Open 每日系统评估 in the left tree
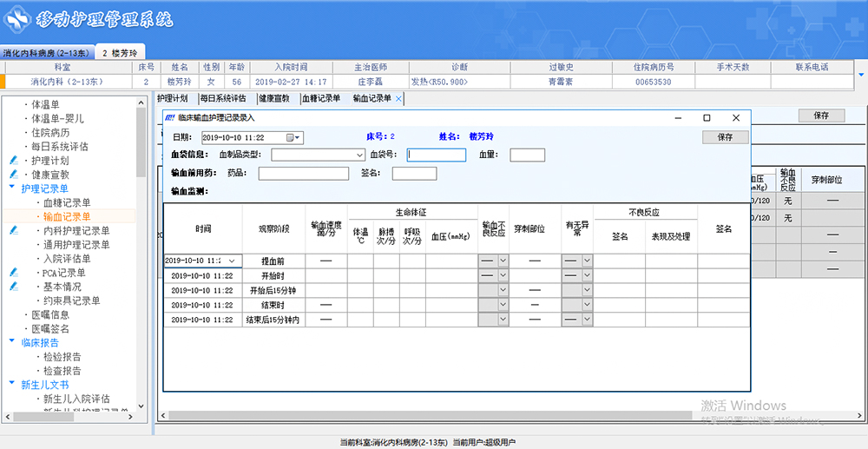Screen dimensions: 868x449 [x=59, y=147]
